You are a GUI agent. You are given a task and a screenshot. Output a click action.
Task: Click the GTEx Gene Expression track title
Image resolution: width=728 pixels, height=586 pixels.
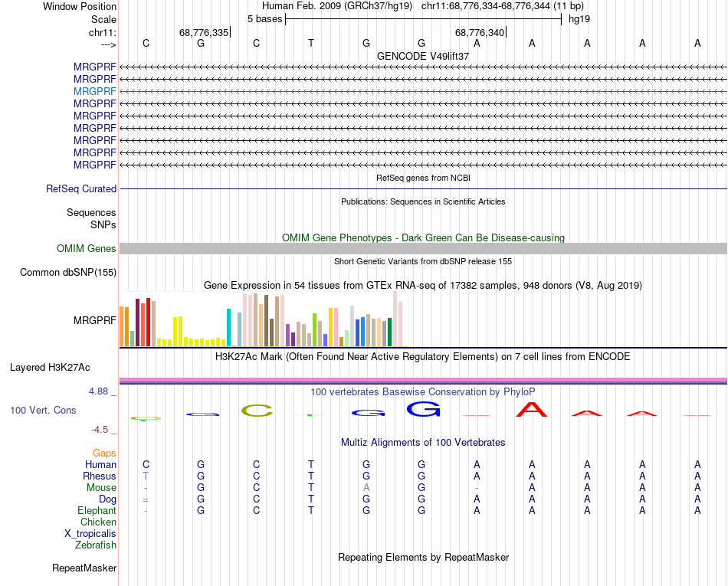click(x=423, y=286)
